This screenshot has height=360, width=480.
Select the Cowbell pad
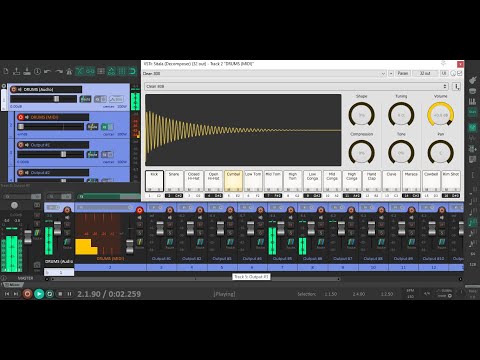pos(431,181)
